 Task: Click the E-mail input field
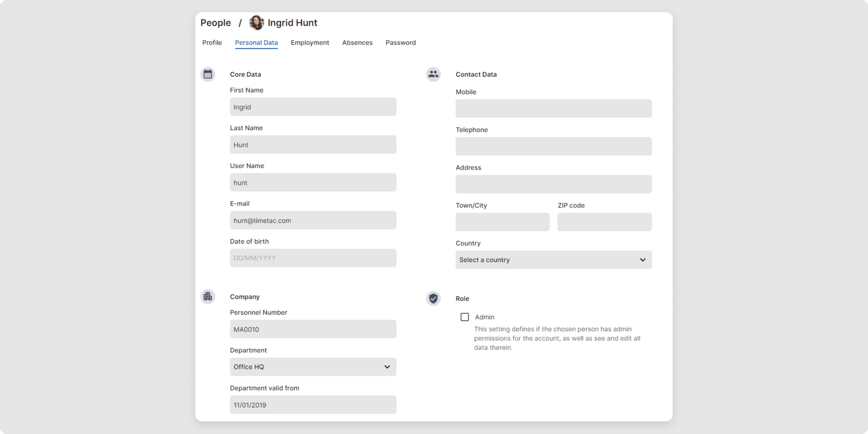[x=313, y=221]
